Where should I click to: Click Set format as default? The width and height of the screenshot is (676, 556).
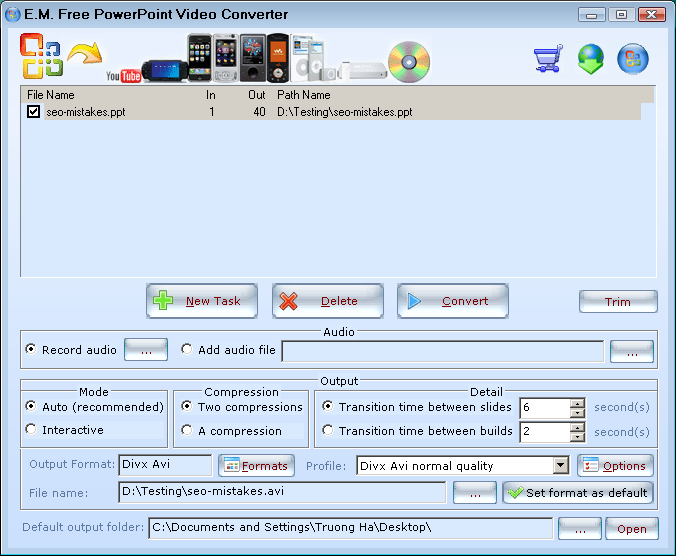pos(578,493)
